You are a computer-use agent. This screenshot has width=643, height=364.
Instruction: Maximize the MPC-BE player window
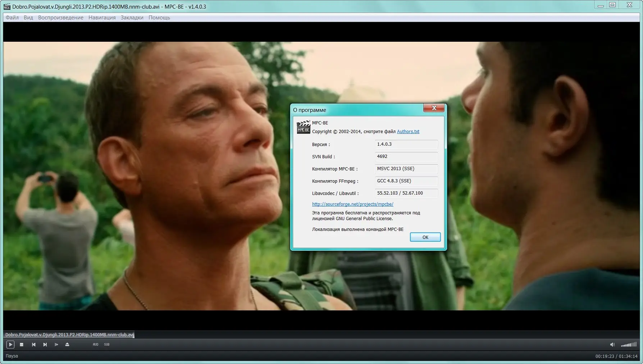(x=612, y=5)
